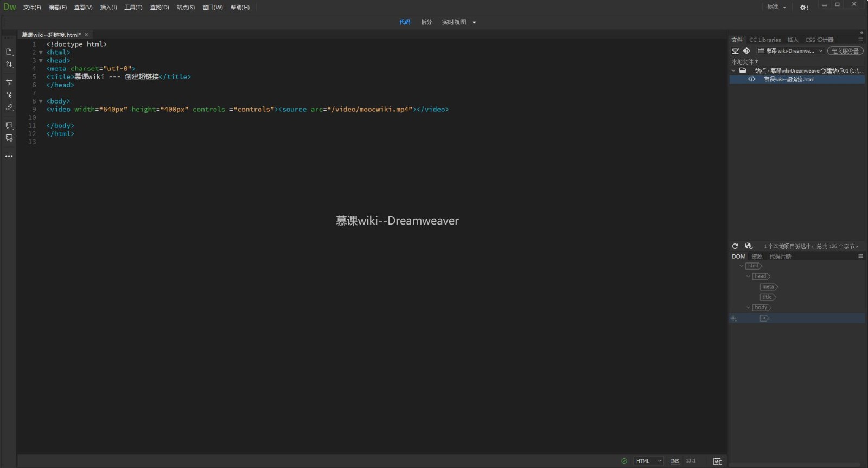Open the HTML language dropdown in status bar
Viewport: 868px width, 468px height.
tap(649, 461)
